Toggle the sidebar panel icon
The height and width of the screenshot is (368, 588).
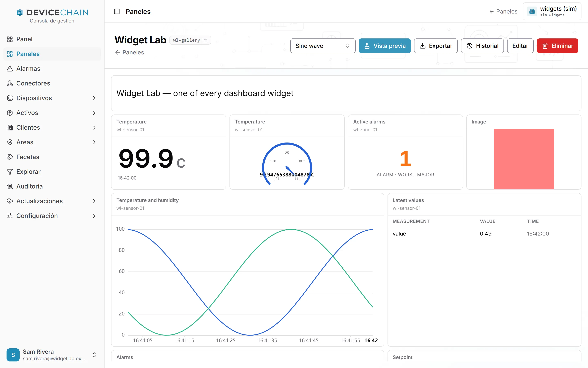point(117,11)
